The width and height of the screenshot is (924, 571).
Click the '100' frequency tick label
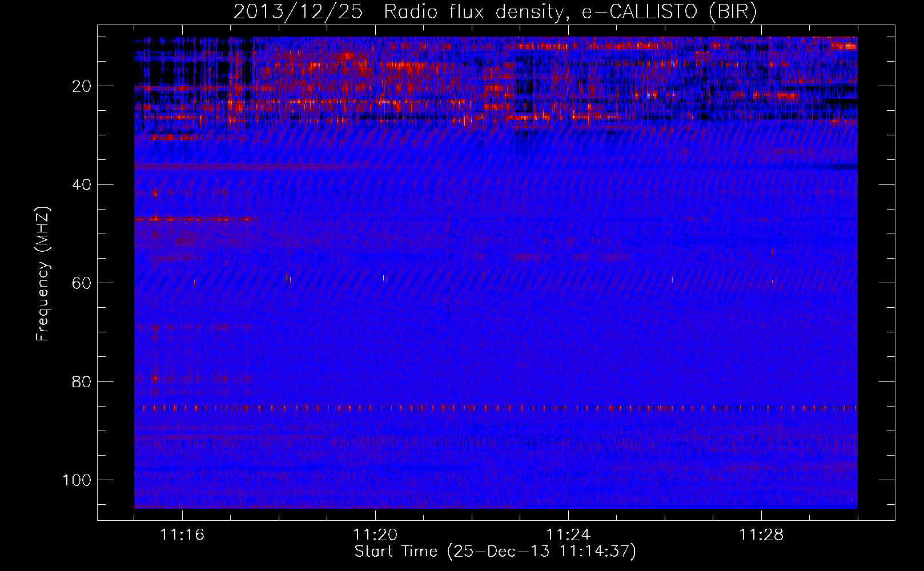coord(77,480)
